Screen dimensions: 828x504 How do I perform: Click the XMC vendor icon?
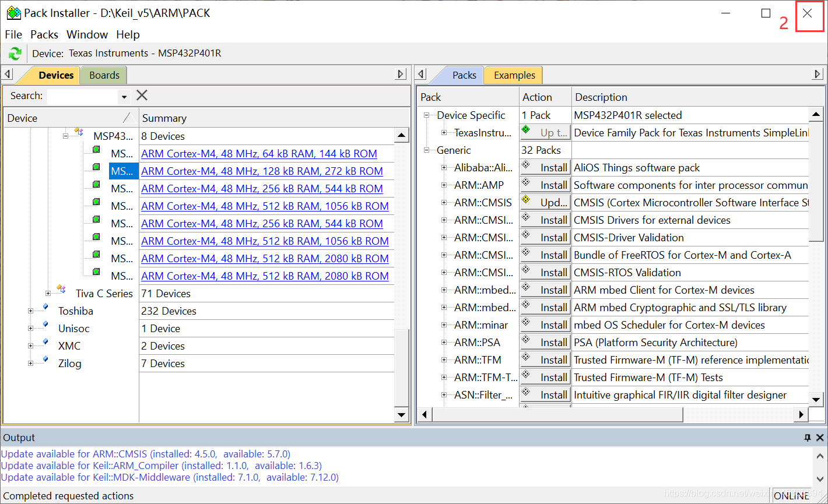(x=44, y=343)
